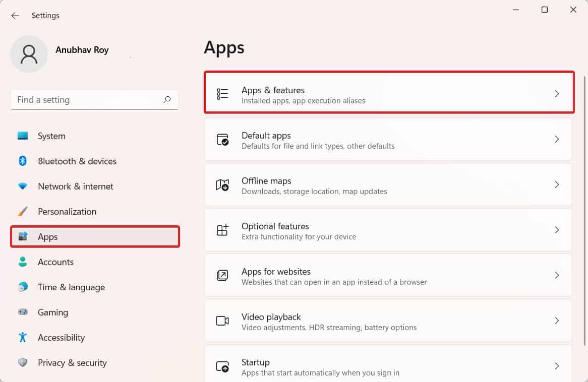Focus the Find a setting search box
Viewport: 588px width, 382px height.
click(86, 100)
